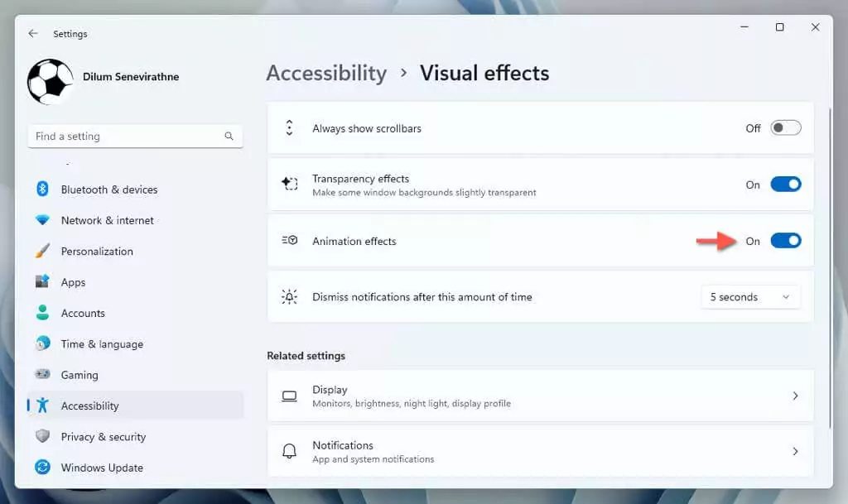Viewport: 848px width, 504px height.
Task: Click the Privacy & security shield icon
Action: pos(42,436)
